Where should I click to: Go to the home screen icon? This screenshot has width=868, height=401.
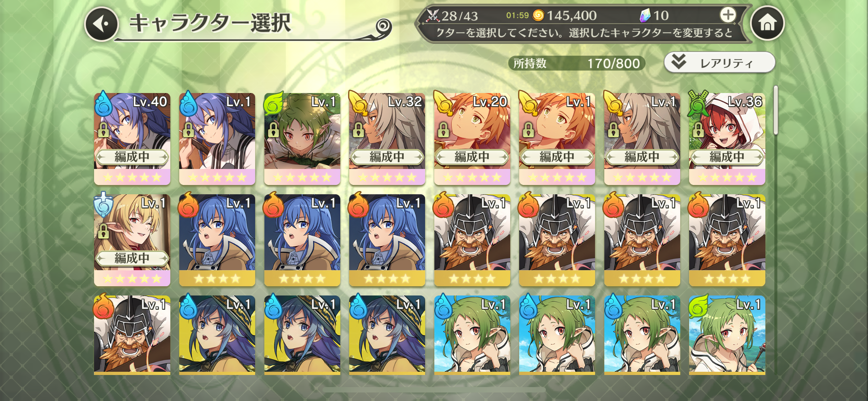[x=767, y=24]
